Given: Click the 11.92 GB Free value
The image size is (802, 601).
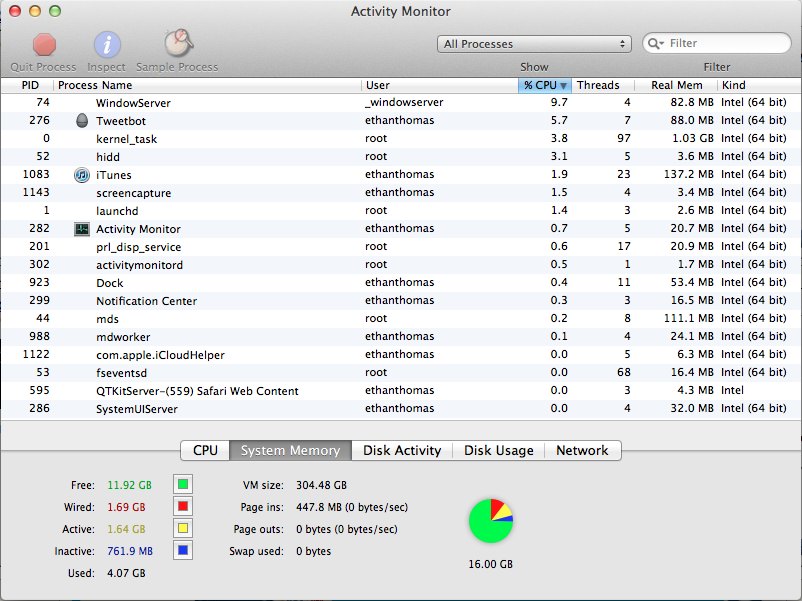Looking at the screenshot, I should click(x=129, y=485).
